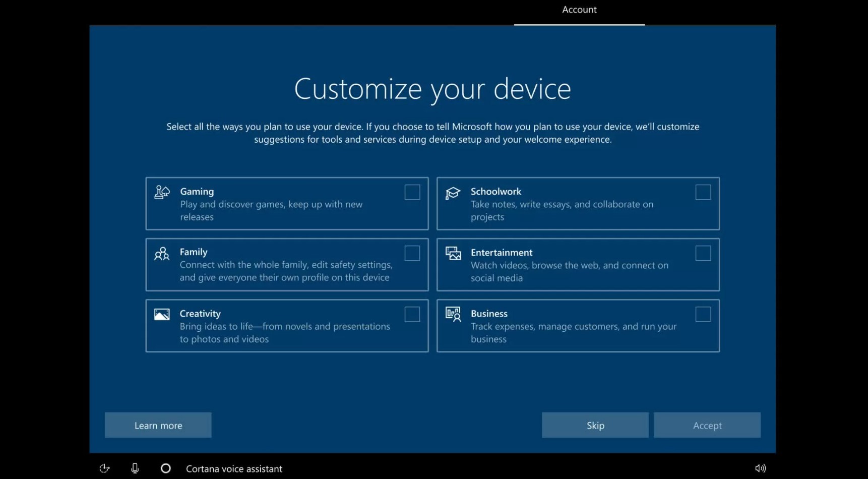Screen dimensions: 868x479
Task: Check the Gaming checkbox
Action: click(412, 192)
